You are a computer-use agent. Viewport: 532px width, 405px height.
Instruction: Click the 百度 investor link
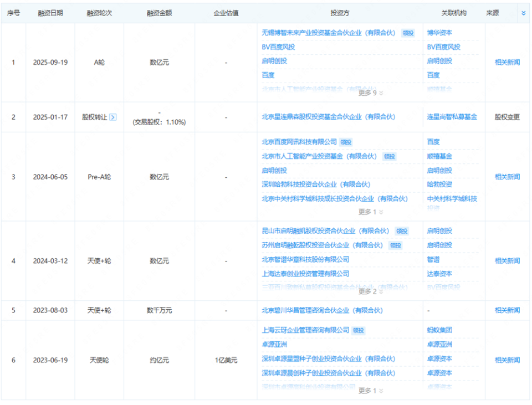pyautogui.click(x=267, y=75)
